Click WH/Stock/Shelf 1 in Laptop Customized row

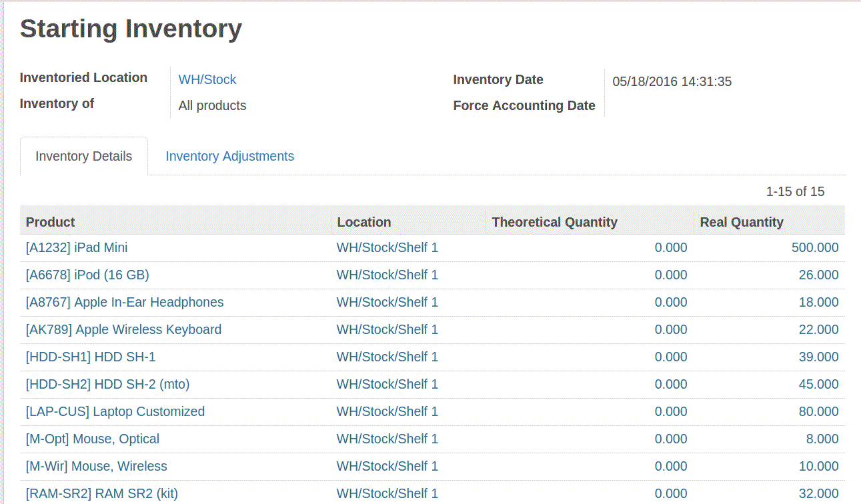pyautogui.click(x=387, y=412)
